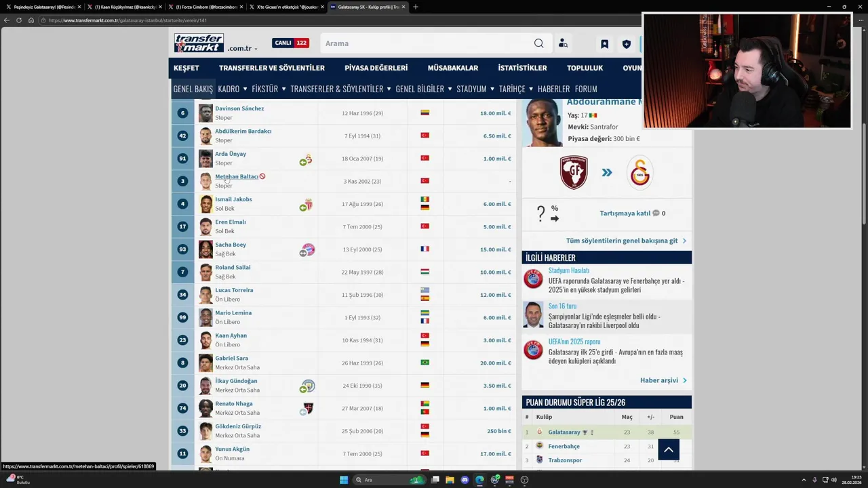Click Renato Nhaga's club transfer icon
868x488 pixels.
pos(307,409)
